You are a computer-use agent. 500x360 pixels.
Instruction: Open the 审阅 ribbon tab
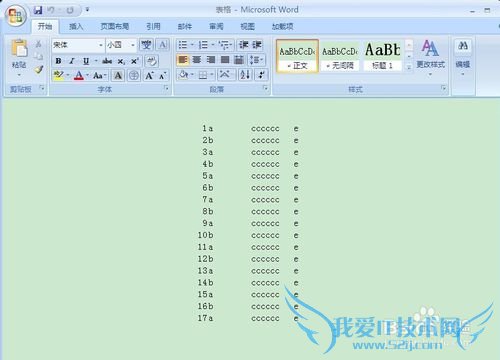(216, 27)
